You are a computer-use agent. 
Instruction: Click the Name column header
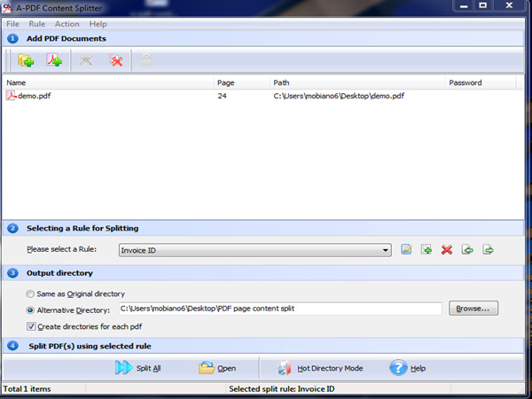(108, 82)
